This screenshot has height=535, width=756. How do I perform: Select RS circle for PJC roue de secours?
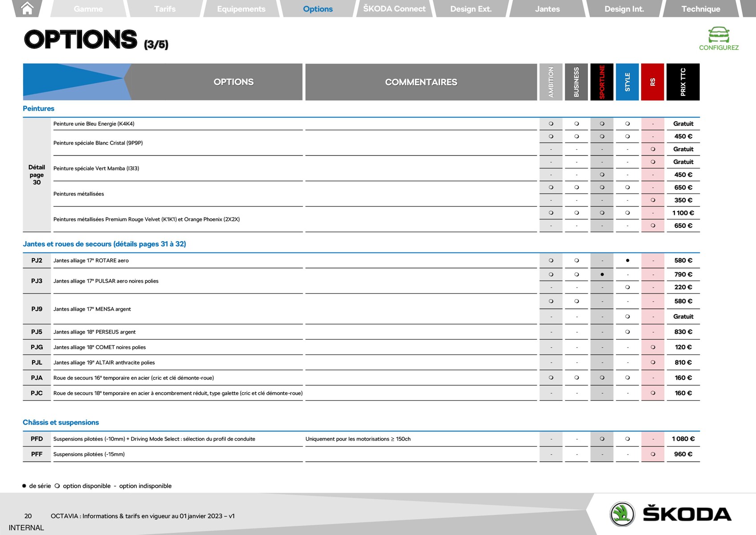[x=653, y=393]
